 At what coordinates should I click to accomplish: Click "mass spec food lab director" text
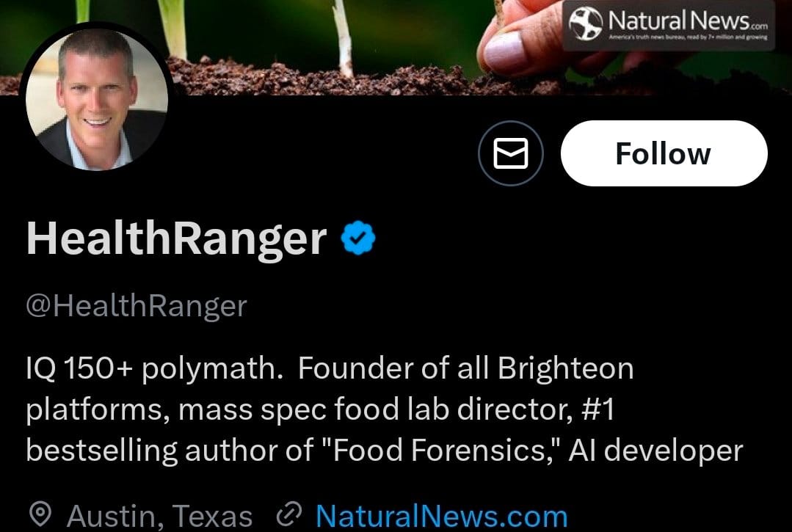pyautogui.click(x=374, y=409)
